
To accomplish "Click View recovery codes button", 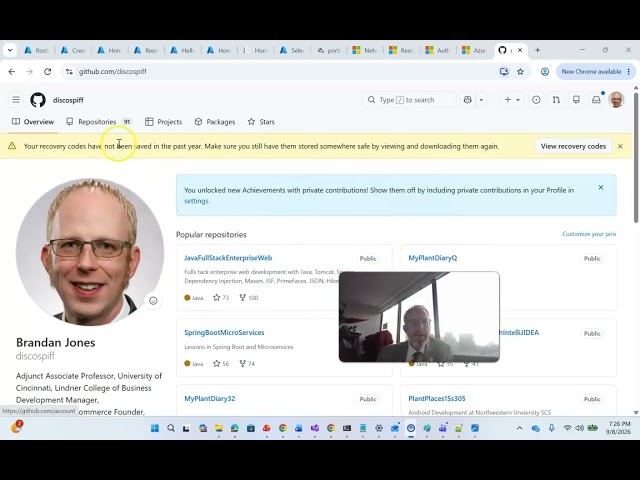I will (573, 146).
